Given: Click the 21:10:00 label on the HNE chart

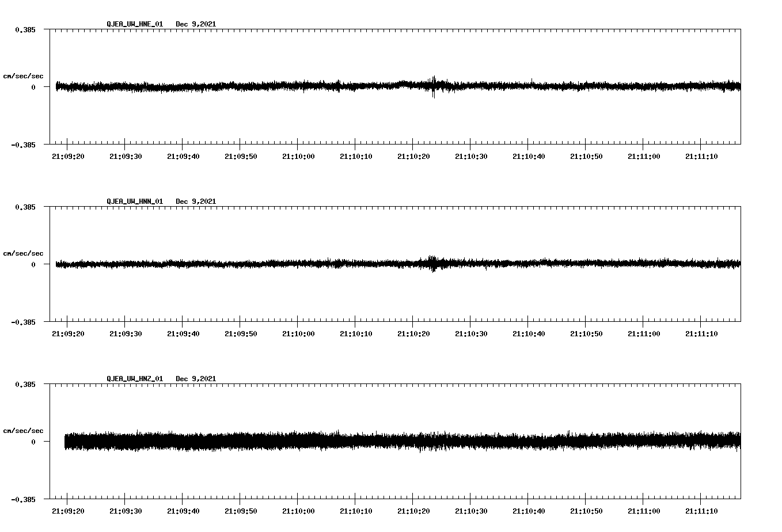Looking at the screenshot, I should [298, 157].
